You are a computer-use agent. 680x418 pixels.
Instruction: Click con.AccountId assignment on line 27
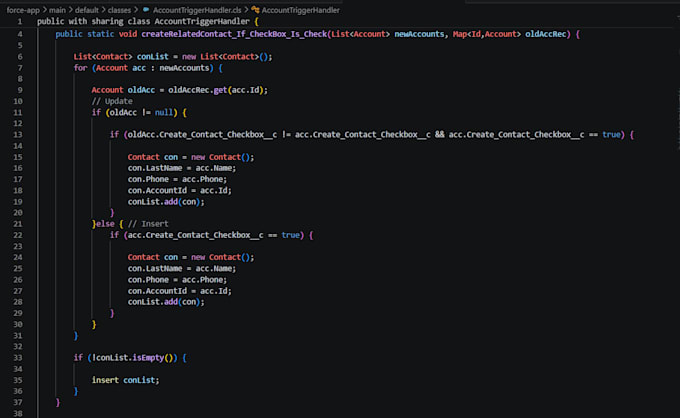pos(180,291)
